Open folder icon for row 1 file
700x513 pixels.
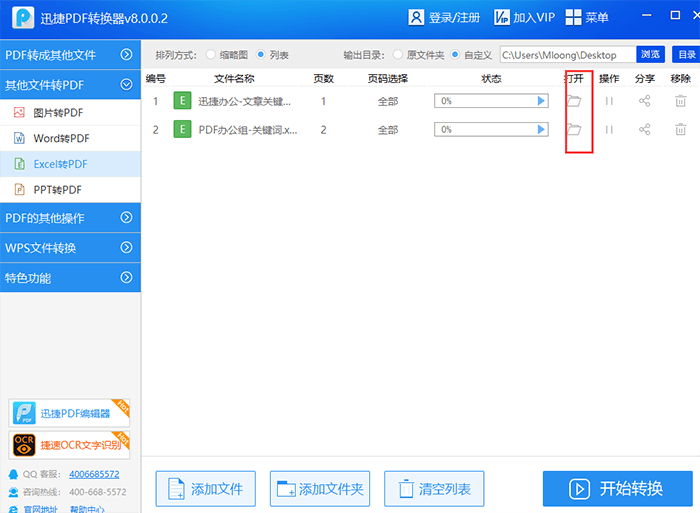click(574, 101)
